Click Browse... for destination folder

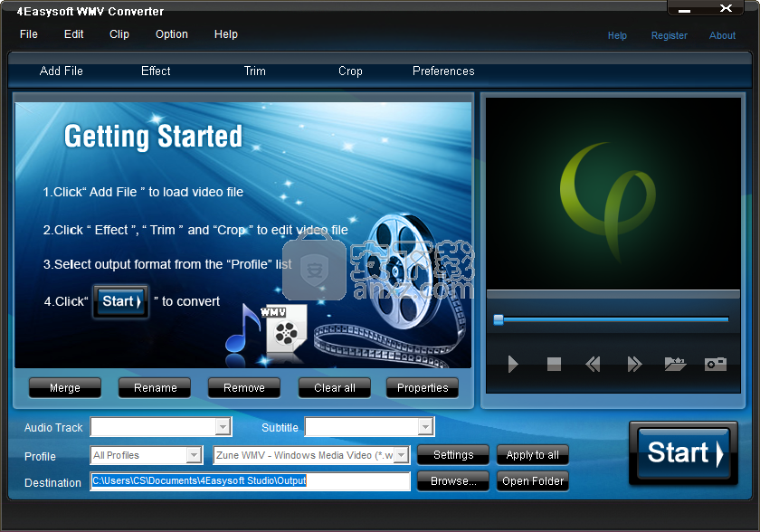click(453, 481)
